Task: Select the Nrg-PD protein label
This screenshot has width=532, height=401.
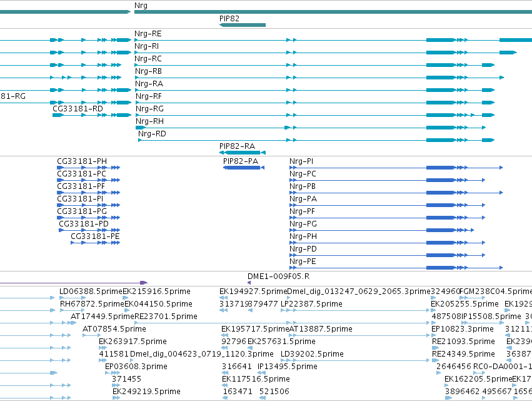Action: coord(303,249)
